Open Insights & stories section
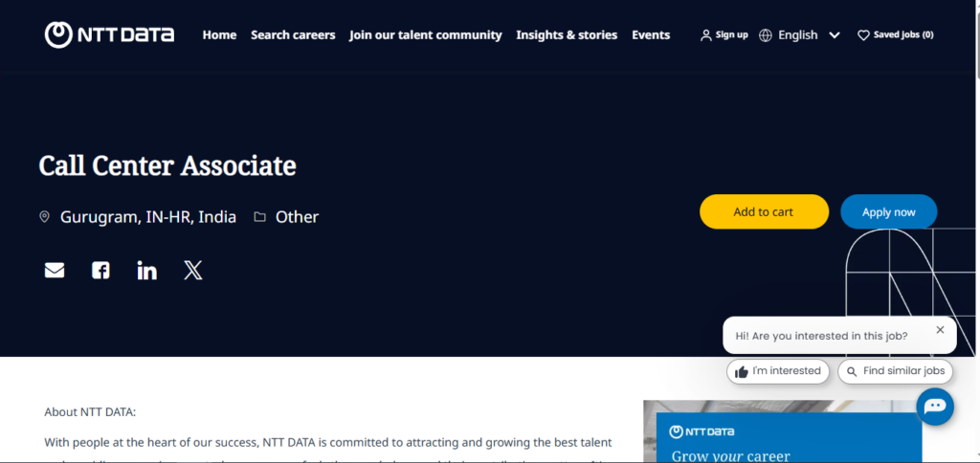This screenshot has height=463, width=980. 567,35
